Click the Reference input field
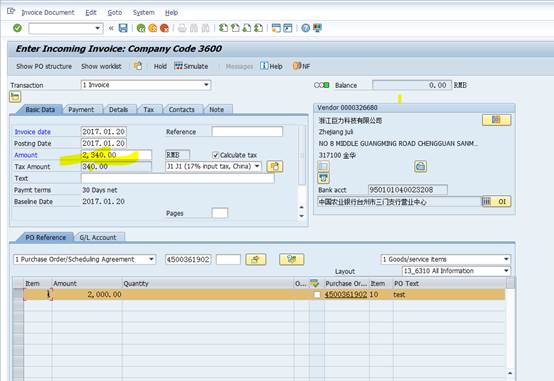554x381 pixels. tap(247, 132)
